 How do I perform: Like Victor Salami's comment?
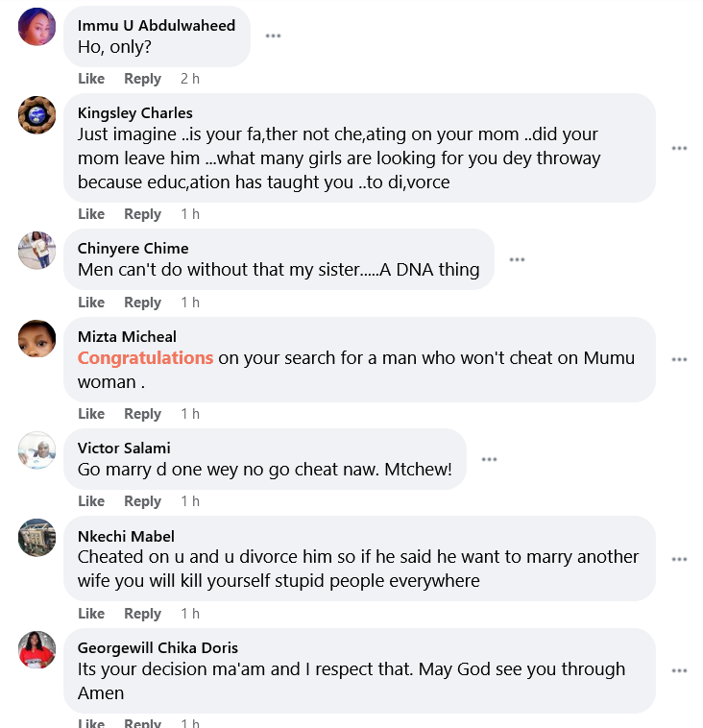coord(91,501)
